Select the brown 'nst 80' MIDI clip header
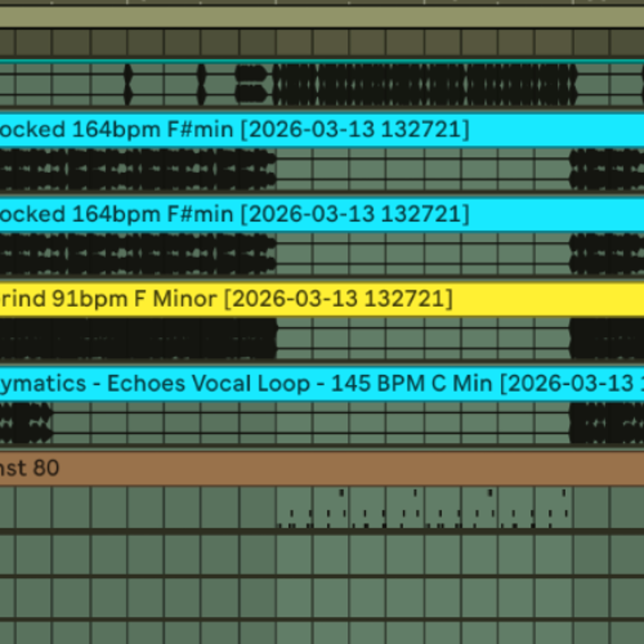 (322, 469)
